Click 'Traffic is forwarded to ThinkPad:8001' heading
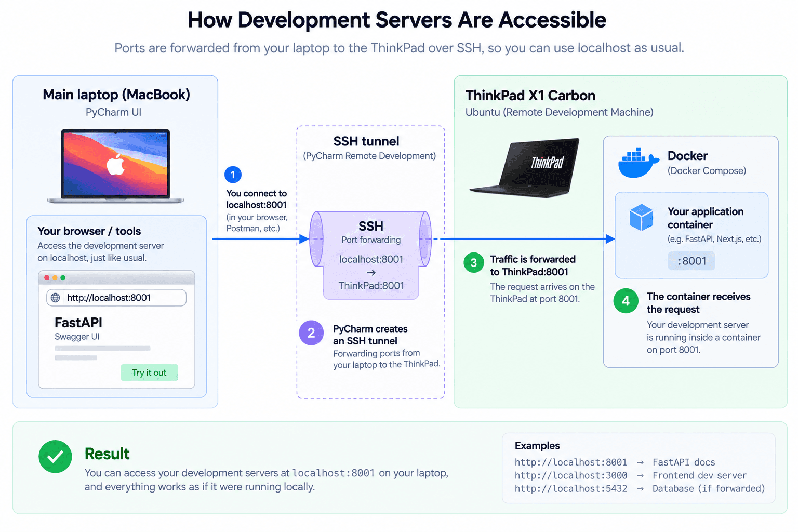This screenshot has height=532, width=798. (x=533, y=265)
